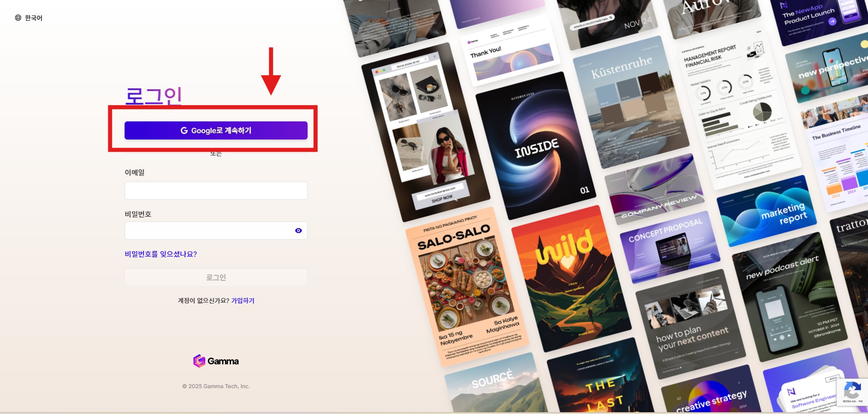This screenshot has height=414, width=868.
Task: Open the Management Report Financial Risk thumbnail
Action: [x=740, y=109]
